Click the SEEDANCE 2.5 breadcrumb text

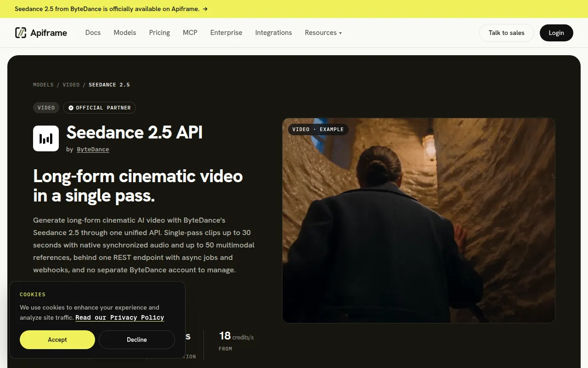point(109,85)
